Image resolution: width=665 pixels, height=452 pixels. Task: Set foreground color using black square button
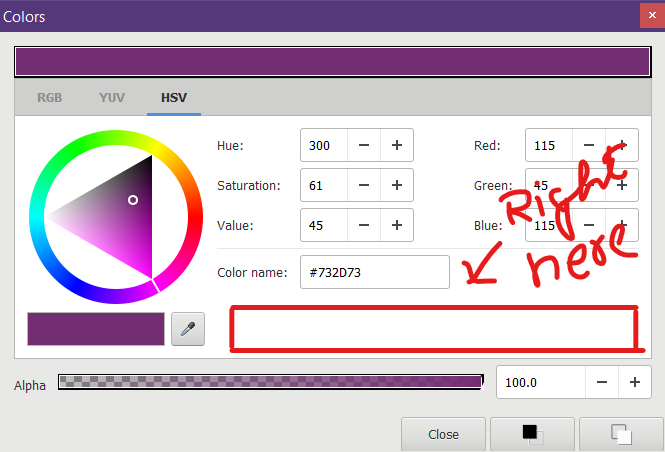click(x=532, y=435)
